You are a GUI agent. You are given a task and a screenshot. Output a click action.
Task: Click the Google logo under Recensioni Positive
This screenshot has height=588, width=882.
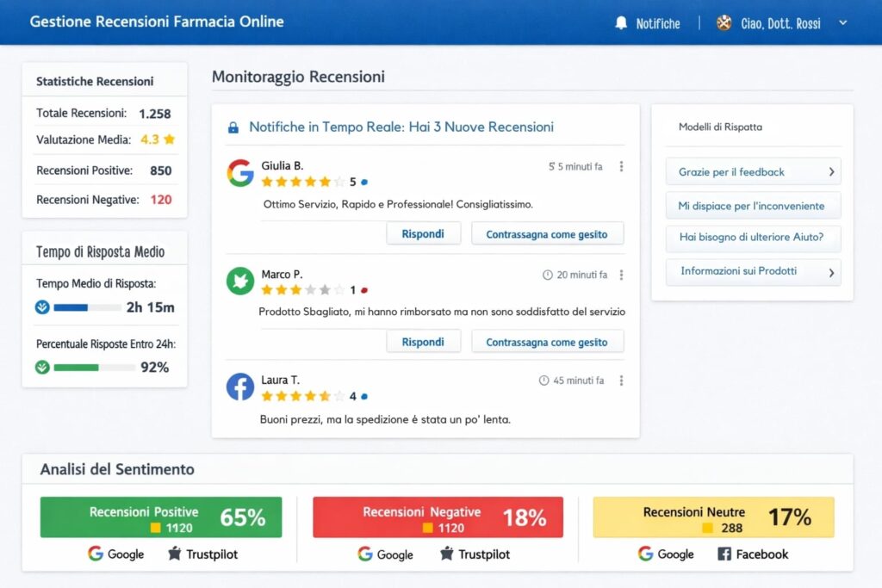point(96,554)
